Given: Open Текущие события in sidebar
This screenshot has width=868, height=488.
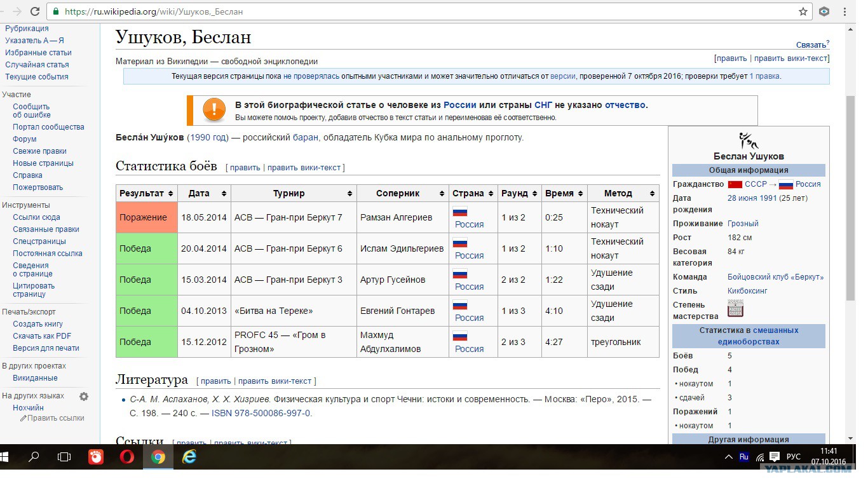Looking at the screenshot, I should [37, 77].
